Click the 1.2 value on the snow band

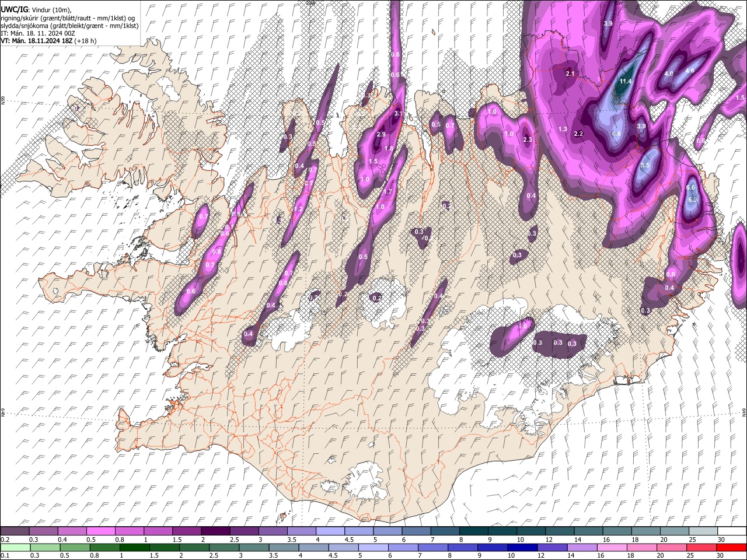(x=299, y=209)
